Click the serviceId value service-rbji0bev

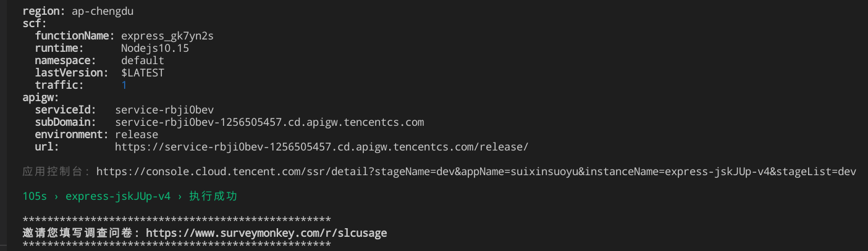pos(164,110)
